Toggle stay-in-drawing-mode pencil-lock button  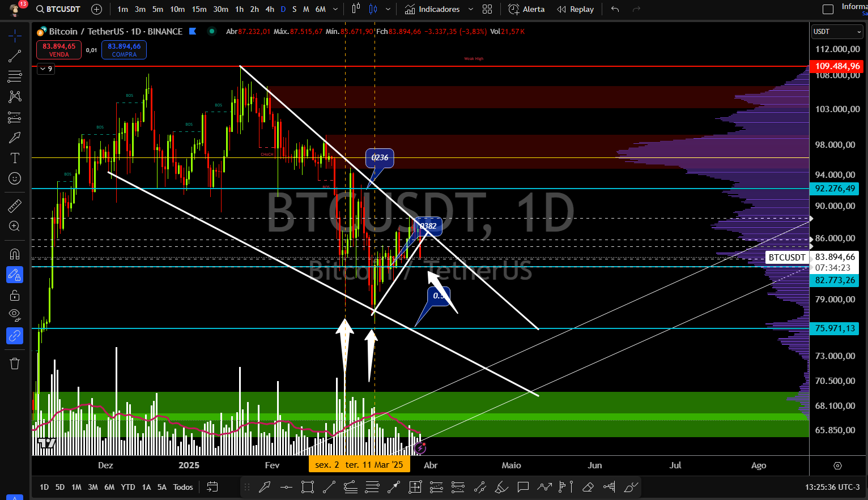[x=15, y=275]
